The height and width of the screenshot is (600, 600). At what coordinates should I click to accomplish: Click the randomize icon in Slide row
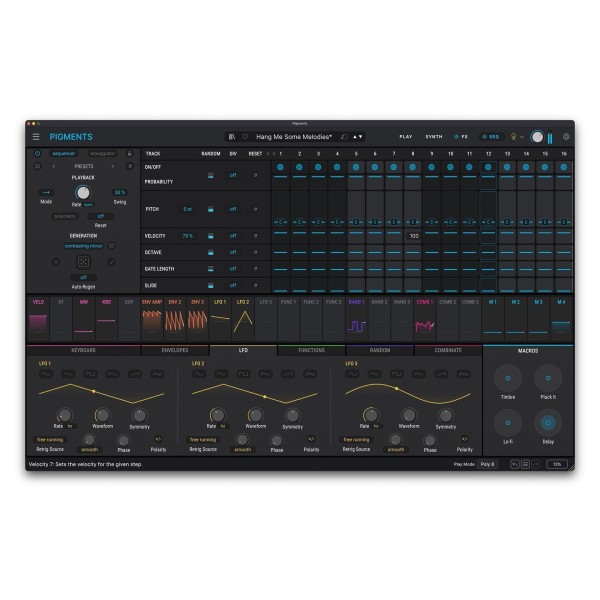tap(210, 285)
